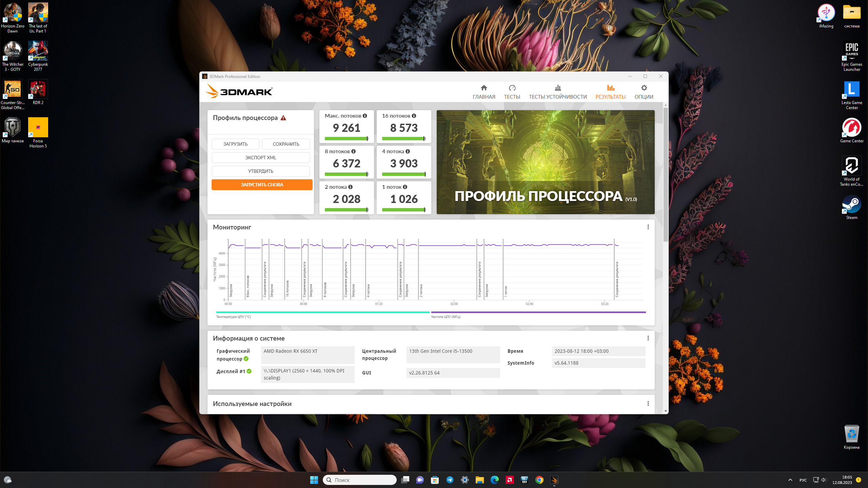Click the warning triangle next to Профиль процессора
Image resolution: width=868 pixels, height=488 pixels.
pos(283,118)
